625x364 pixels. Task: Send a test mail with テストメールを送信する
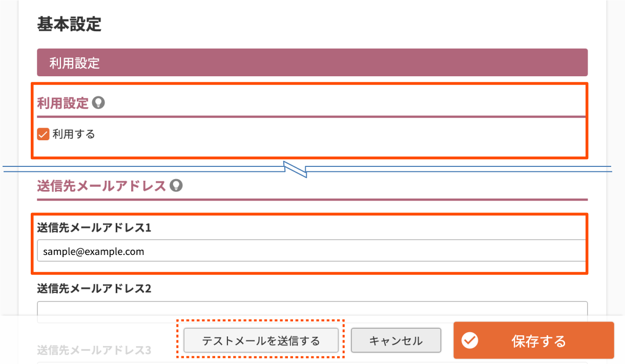coord(261,340)
